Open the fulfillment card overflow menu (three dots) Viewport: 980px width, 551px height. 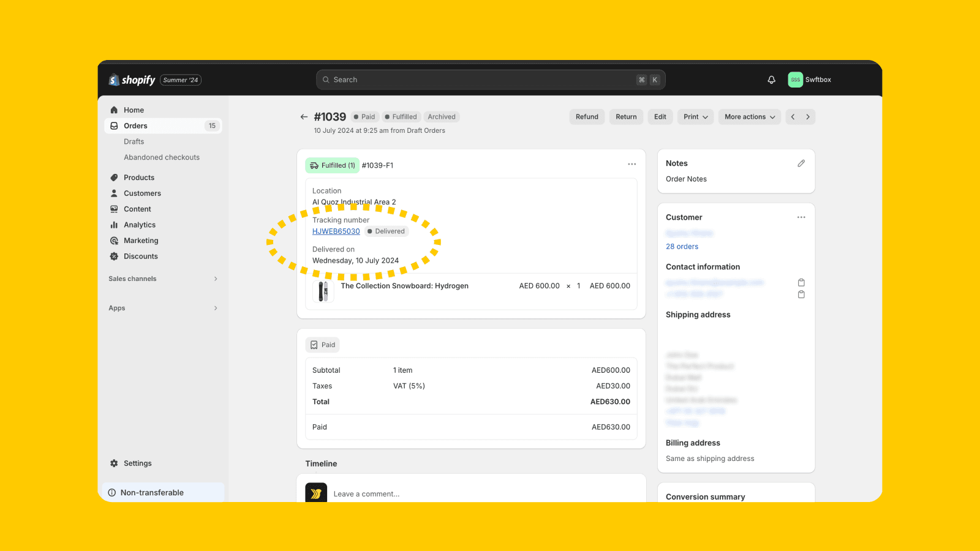(x=632, y=164)
